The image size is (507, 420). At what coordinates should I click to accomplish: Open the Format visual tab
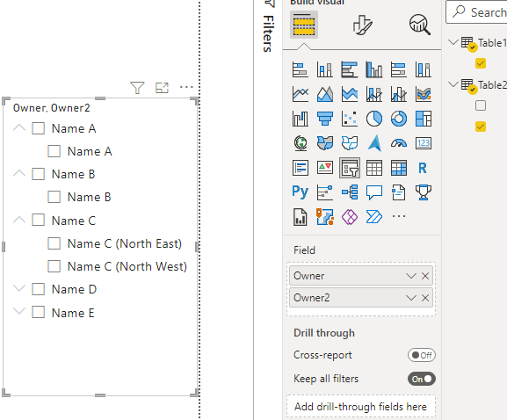(x=362, y=25)
